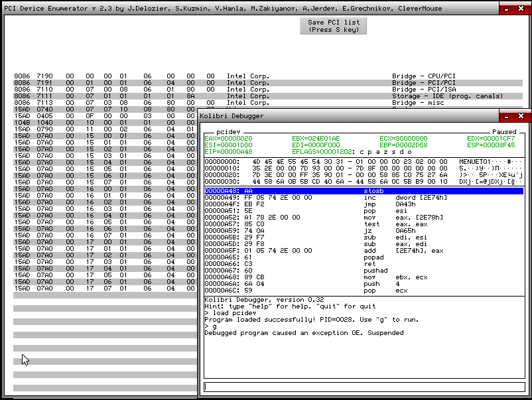Image resolution: width=532 pixels, height=400 pixels.
Task: Focus the debugger command input field
Action: tap(364, 387)
